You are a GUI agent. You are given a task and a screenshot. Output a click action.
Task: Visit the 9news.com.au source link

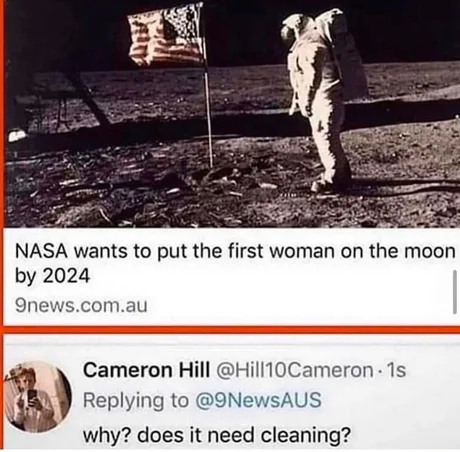tap(81, 305)
